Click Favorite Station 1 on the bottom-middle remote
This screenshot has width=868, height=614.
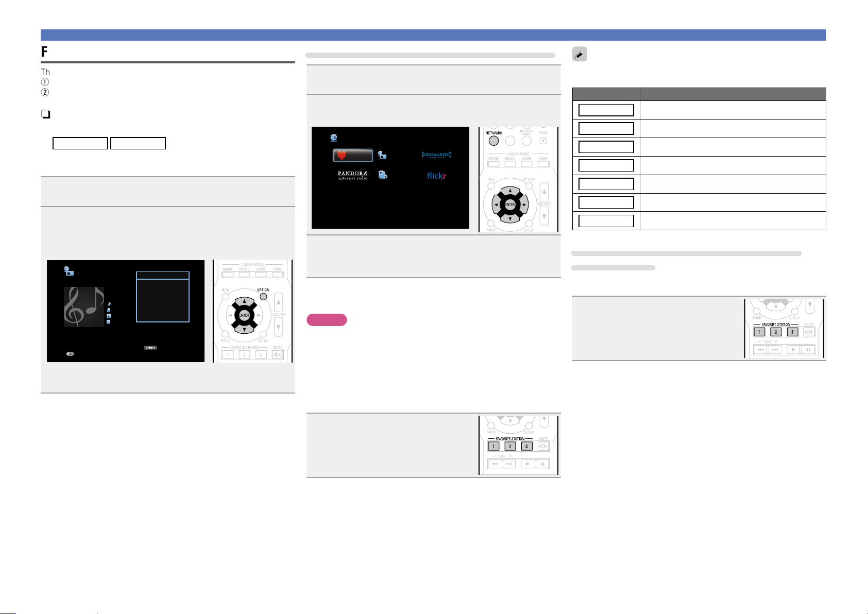click(x=493, y=446)
